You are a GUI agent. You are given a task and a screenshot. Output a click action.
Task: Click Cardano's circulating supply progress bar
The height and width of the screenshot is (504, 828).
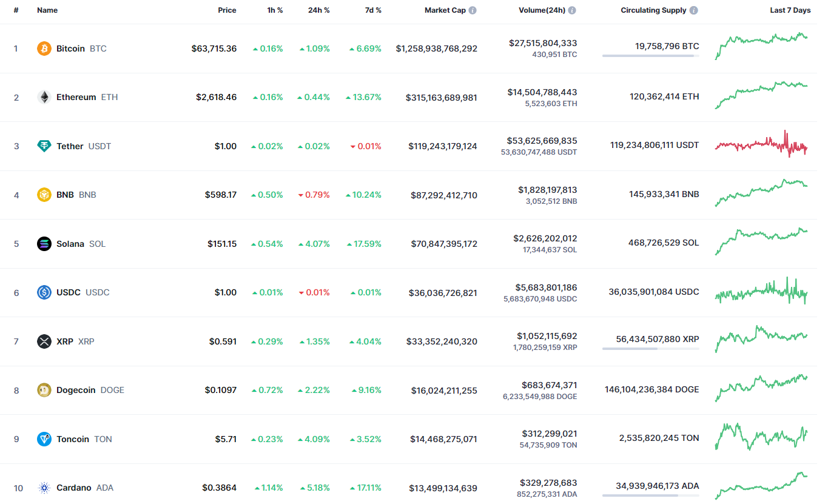click(x=651, y=496)
